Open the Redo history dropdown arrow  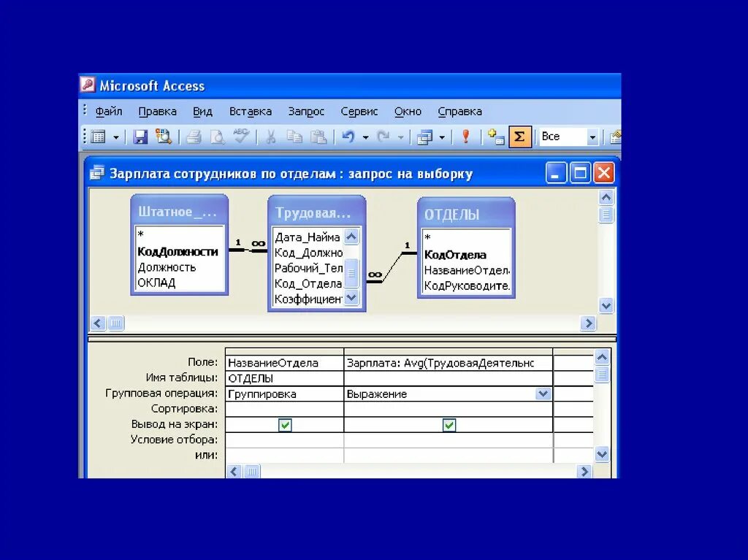[401, 137]
